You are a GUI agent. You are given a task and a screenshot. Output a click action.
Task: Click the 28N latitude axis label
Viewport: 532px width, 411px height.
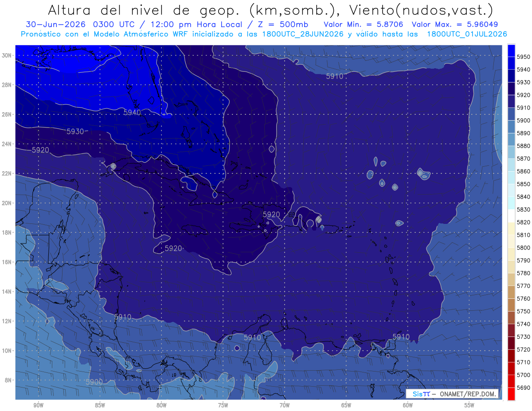[7, 85]
